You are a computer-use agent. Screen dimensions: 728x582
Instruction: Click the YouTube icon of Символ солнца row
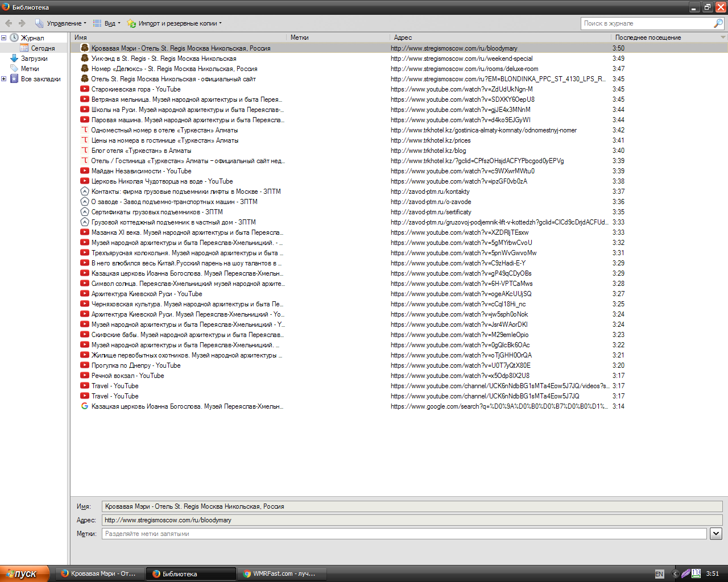(85, 283)
